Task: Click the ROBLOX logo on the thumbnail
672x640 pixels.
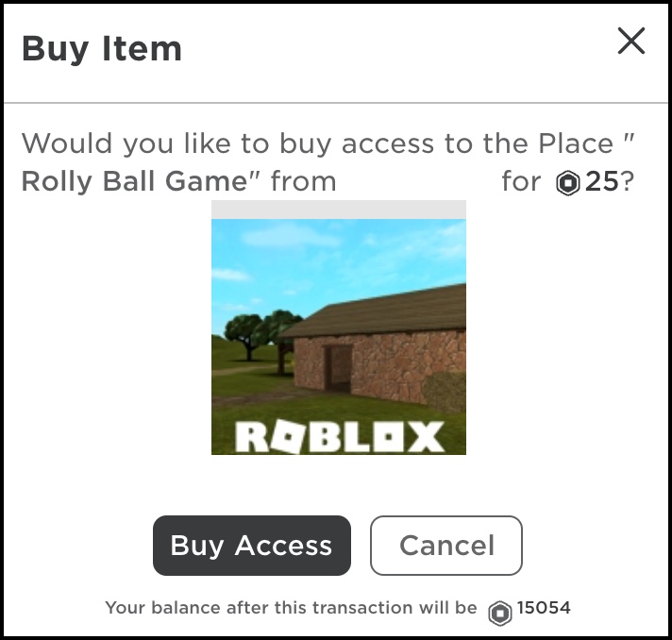Action: tap(340, 437)
